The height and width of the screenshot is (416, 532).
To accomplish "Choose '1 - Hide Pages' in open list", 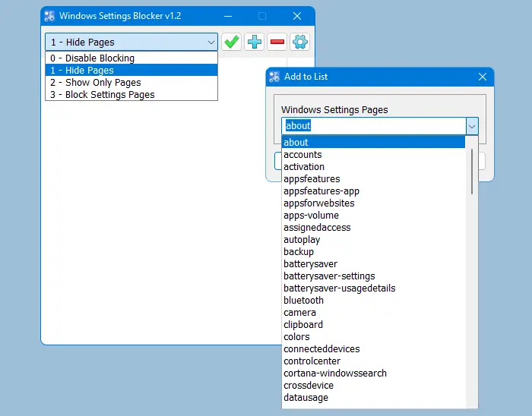I will point(131,70).
